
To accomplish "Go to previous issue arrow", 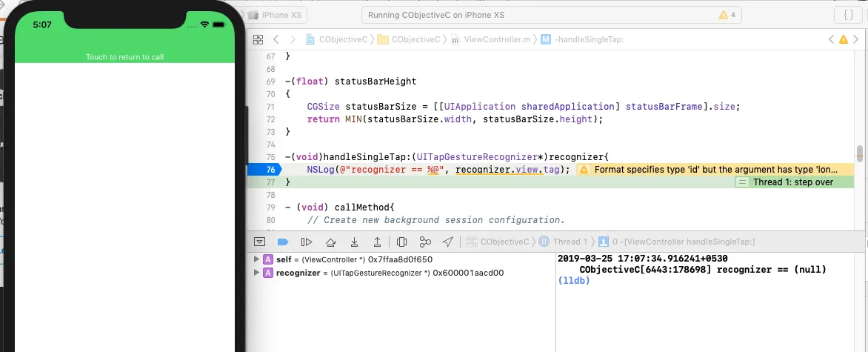I will (831, 39).
